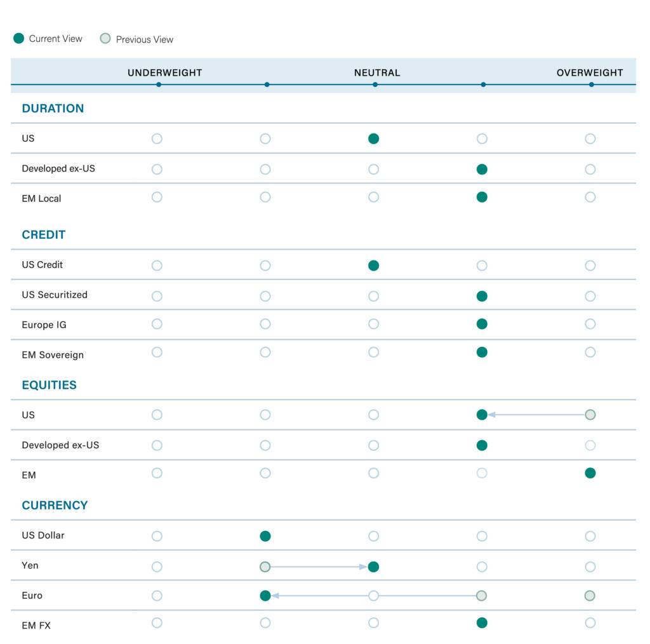
Task: Click the UNDERWEIGHT column header
Action: [x=165, y=72]
